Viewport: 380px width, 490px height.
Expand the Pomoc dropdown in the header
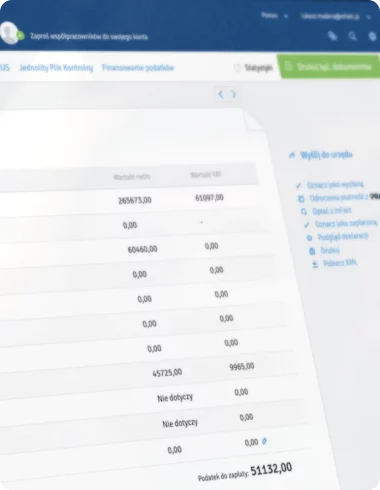tap(274, 15)
